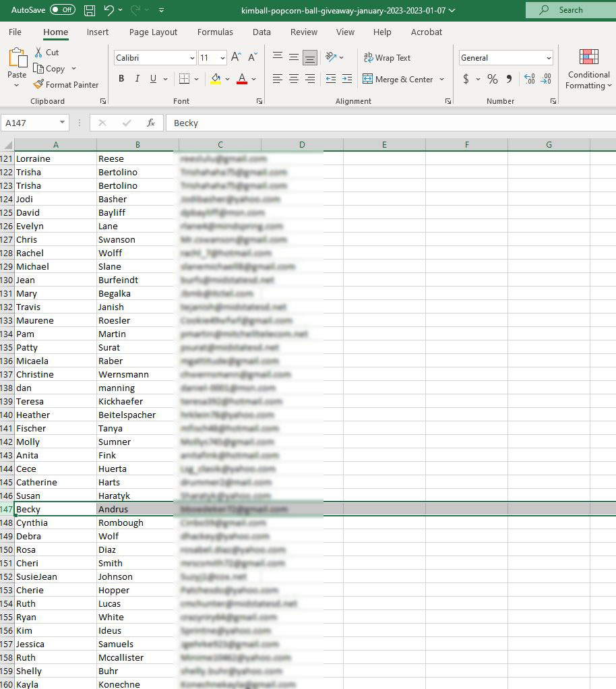Image resolution: width=616 pixels, height=689 pixels.
Task: Click the Format Painter brush icon
Action: click(x=39, y=85)
